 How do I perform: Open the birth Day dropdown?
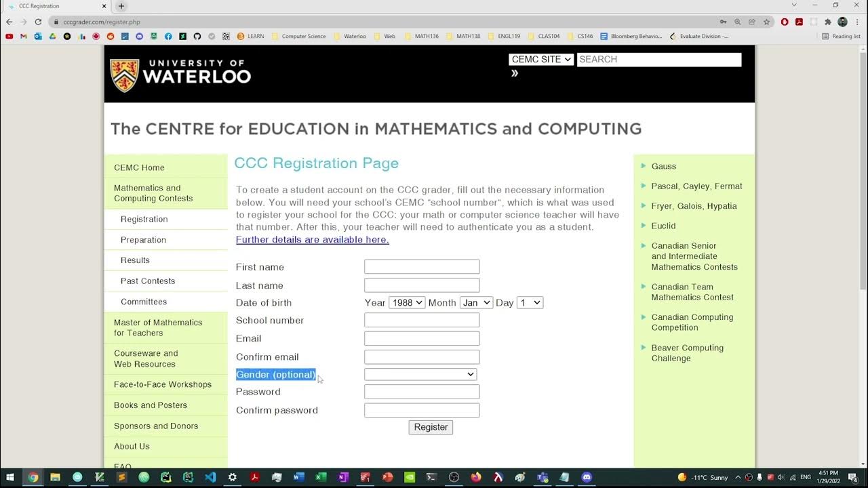[x=530, y=303]
